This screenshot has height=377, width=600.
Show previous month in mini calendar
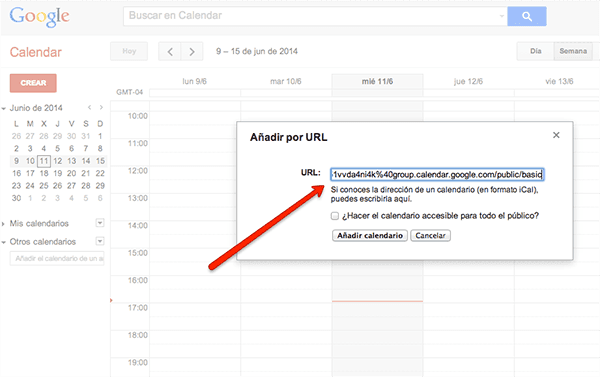point(89,108)
